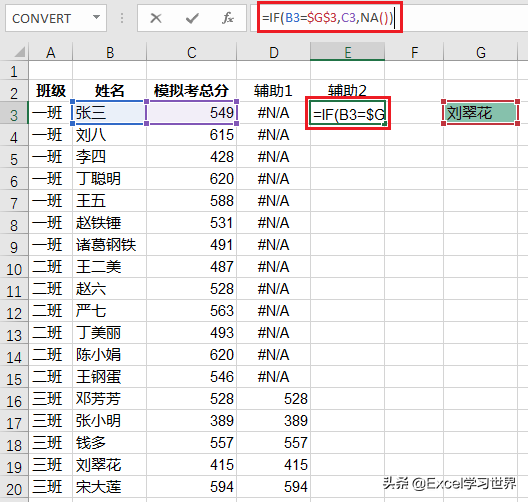The height and width of the screenshot is (502, 528).
Task: Select name cell 钱多
Action: pyautogui.click(x=110, y=443)
